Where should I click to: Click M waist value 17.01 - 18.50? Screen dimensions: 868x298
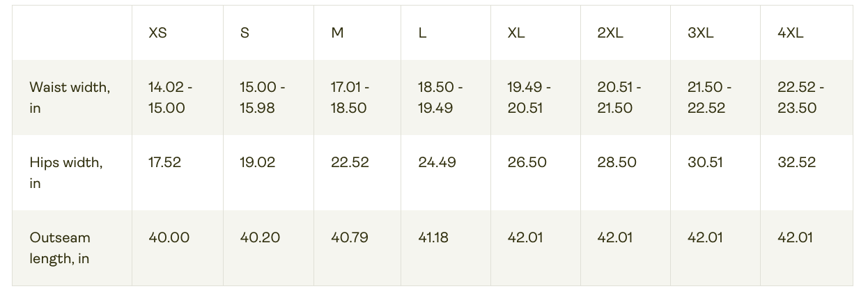(x=350, y=97)
